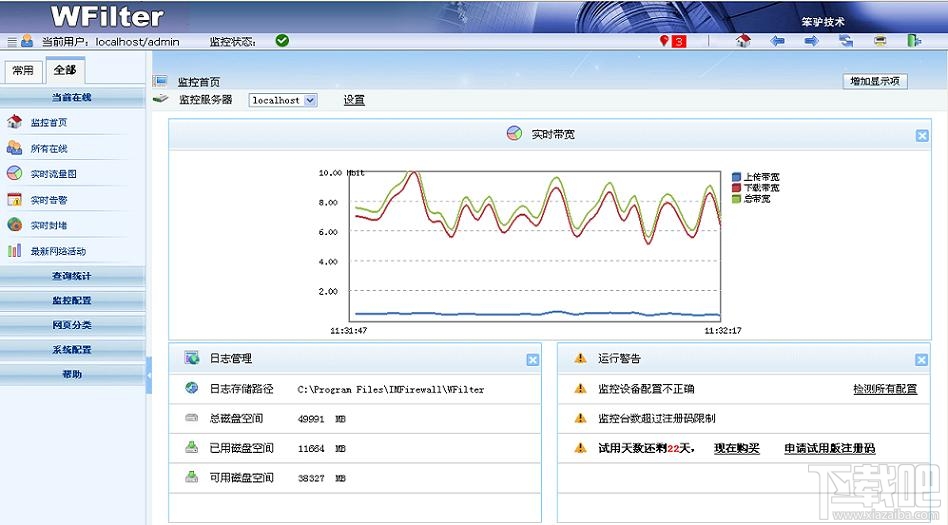Open 实时告警 in the sidebar
The image size is (948, 525).
49,200
